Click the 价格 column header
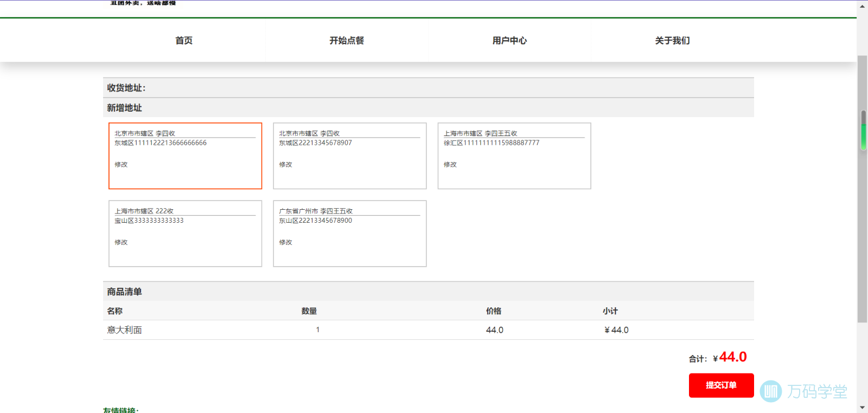Screen dimensions: 868x413 494,311
